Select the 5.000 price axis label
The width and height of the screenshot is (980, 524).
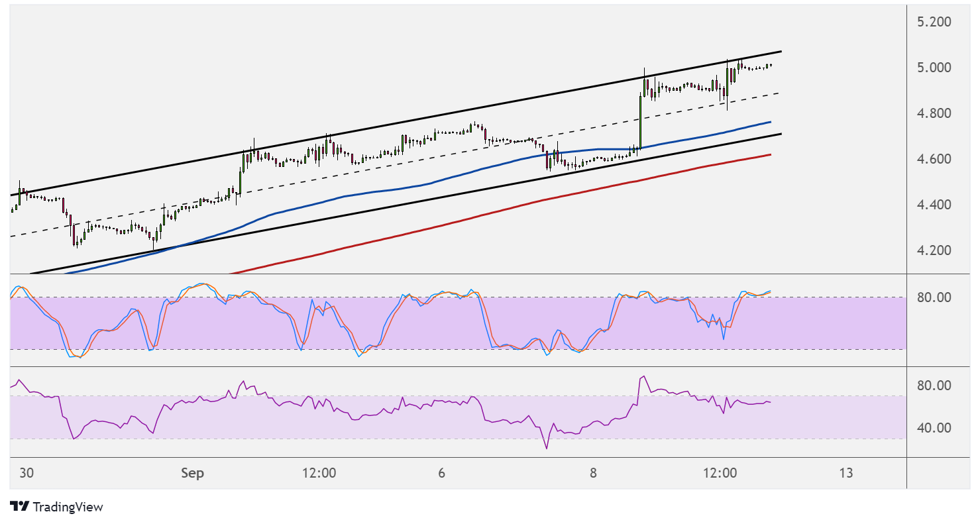(x=934, y=68)
